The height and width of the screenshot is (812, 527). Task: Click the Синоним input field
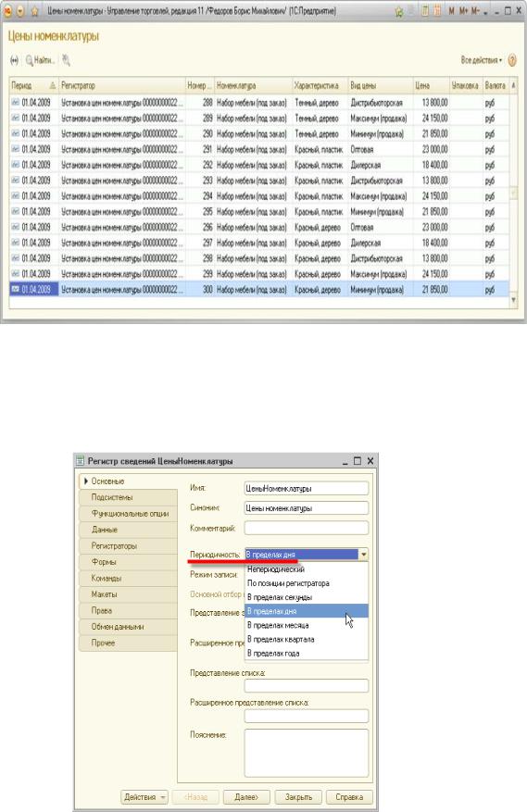click(307, 508)
